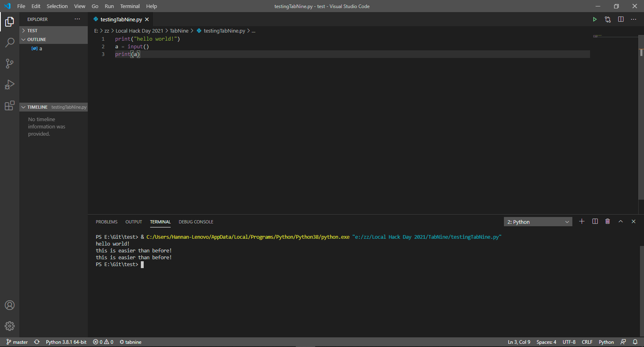Viewport: 644px width, 347px height.
Task: Click the tabnine status item
Action: coord(130,342)
